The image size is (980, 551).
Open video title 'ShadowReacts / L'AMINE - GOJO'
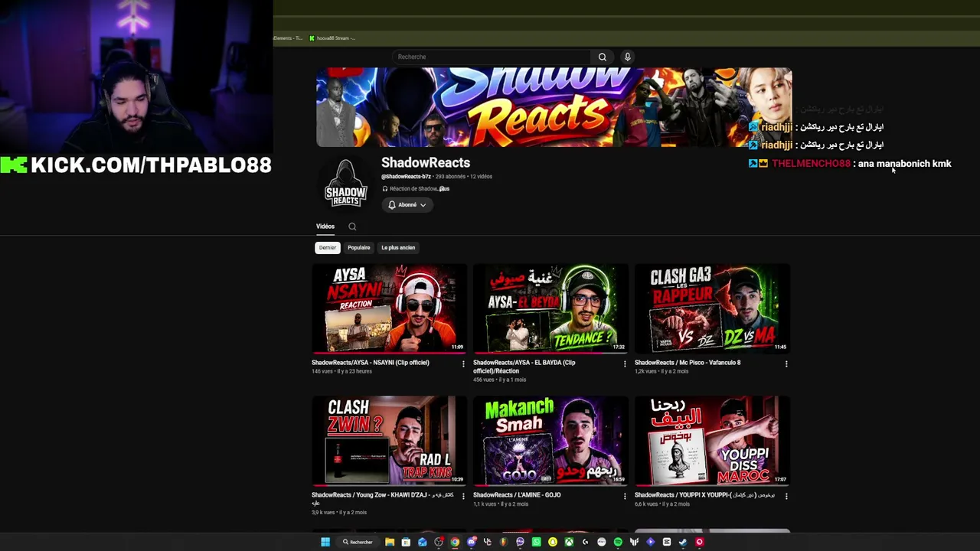517,495
